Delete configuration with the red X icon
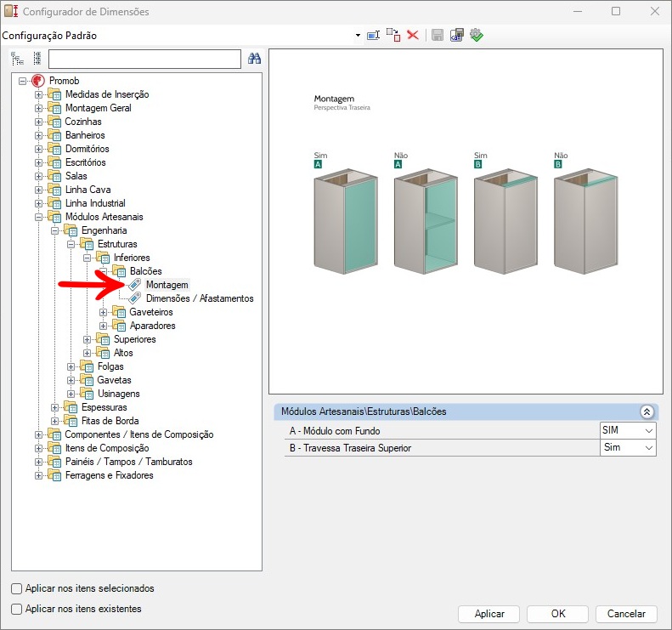This screenshot has width=672, height=630. 413,35
